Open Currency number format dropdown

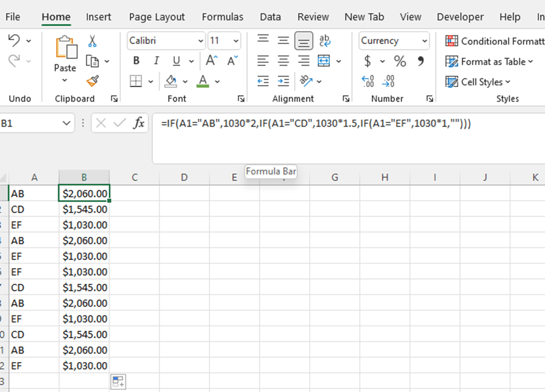pyautogui.click(x=424, y=41)
